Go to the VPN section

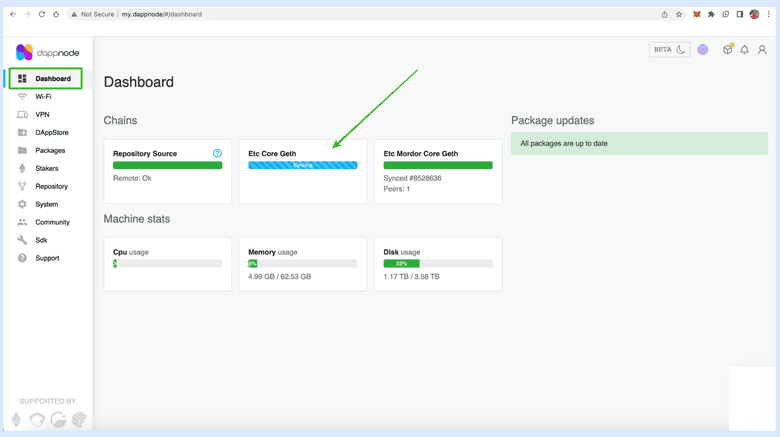tap(42, 115)
